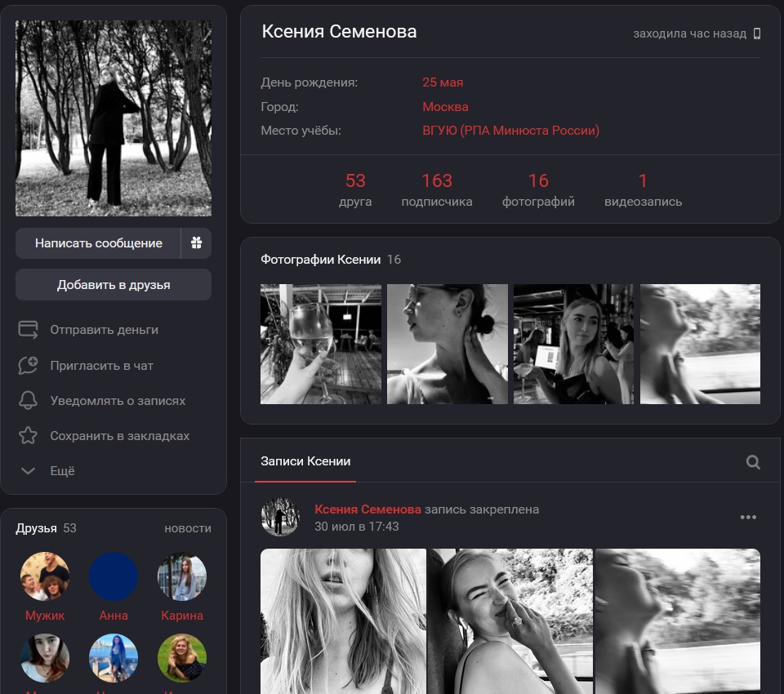The height and width of the screenshot is (694, 784).
Task: Open 1 видеозапись counter
Action: click(x=643, y=189)
